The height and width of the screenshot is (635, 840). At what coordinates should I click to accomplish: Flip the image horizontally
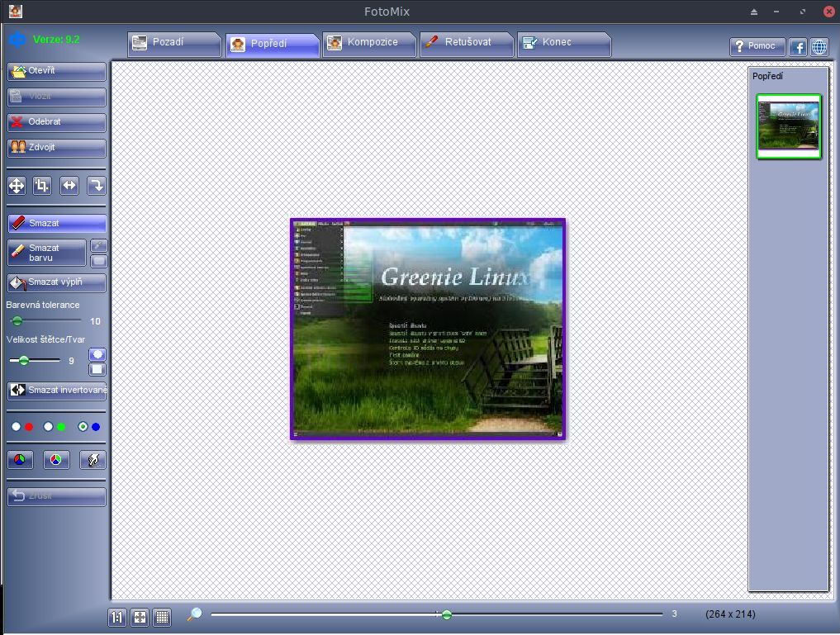pos(69,186)
